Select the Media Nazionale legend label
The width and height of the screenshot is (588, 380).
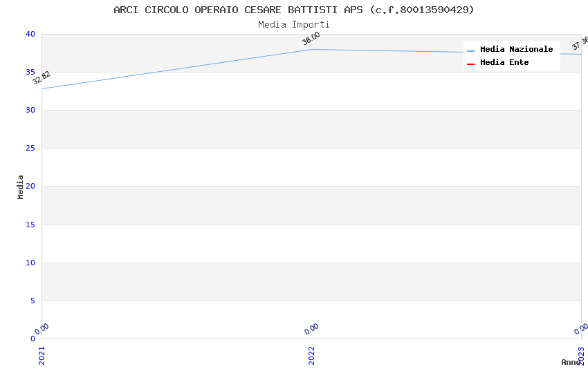(x=516, y=50)
